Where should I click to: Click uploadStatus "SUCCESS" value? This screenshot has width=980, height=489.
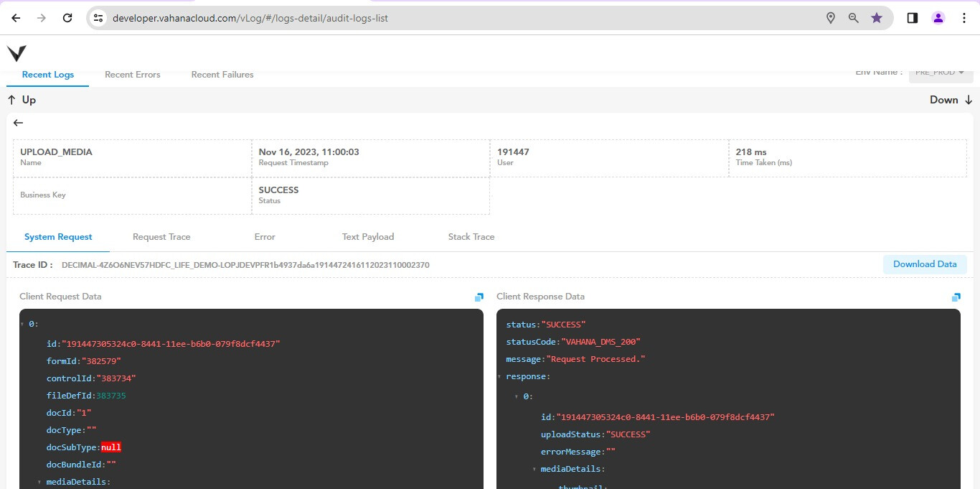[x=628, y=434]
